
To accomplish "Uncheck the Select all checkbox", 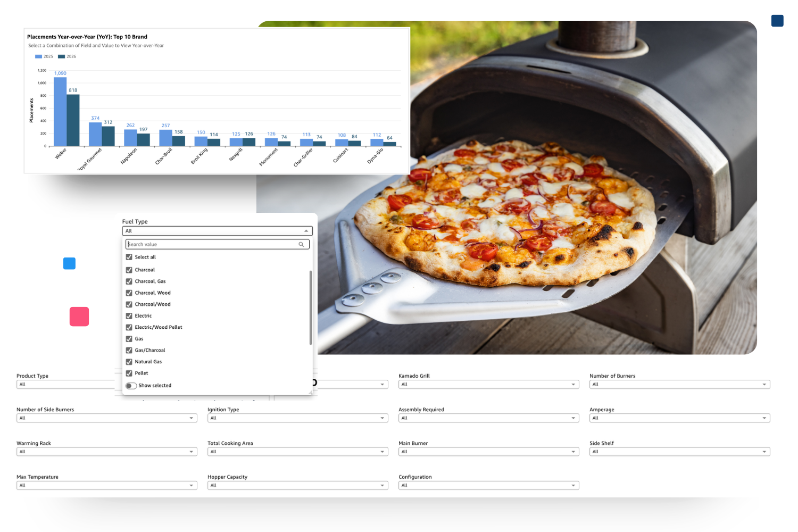I will click(129, 257).
